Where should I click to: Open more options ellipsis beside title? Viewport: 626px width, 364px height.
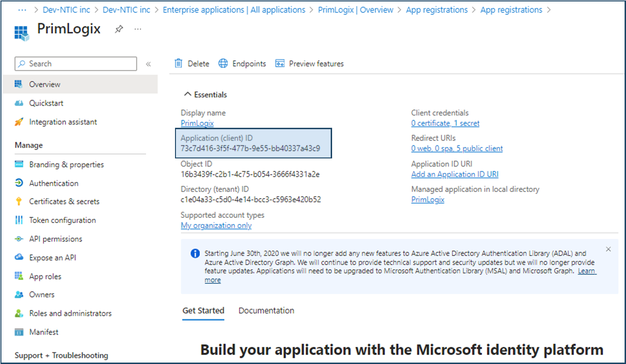pyautogui.click(x=138, y=29)
